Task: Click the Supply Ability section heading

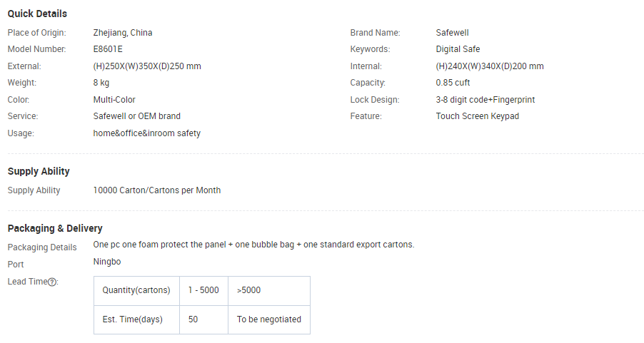Action: (x=39, y=171)
